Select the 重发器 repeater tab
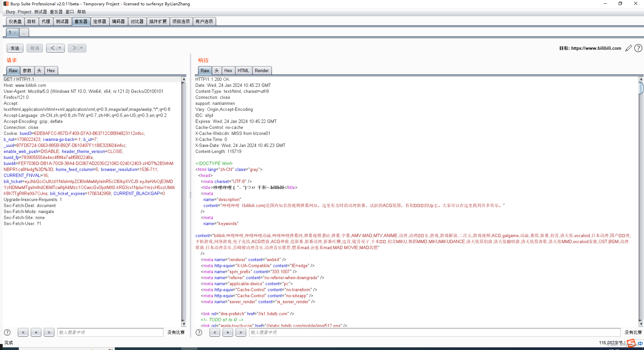 (81, 21)
